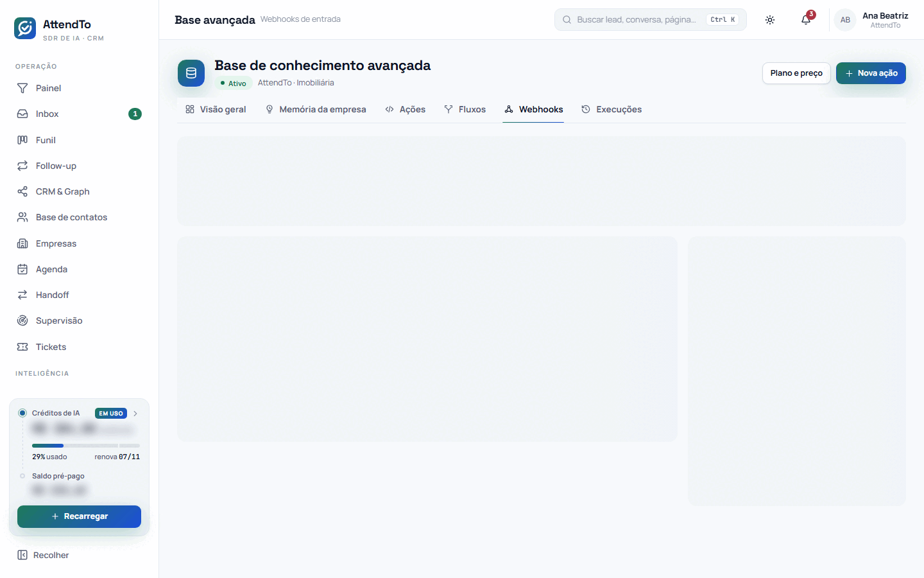
Task: Click the credits usage progress bar
Action: pyautogui.click(x=86, y=445)
